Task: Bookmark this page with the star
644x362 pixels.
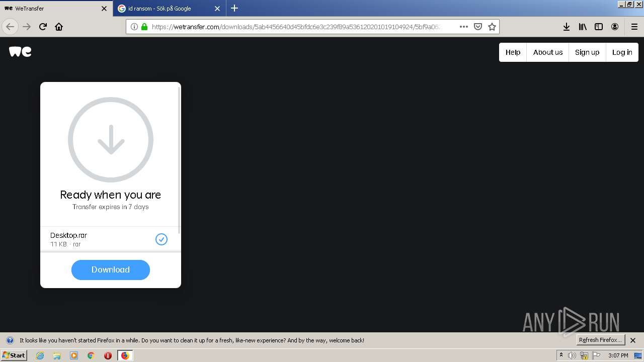Action: pos(492,27)
